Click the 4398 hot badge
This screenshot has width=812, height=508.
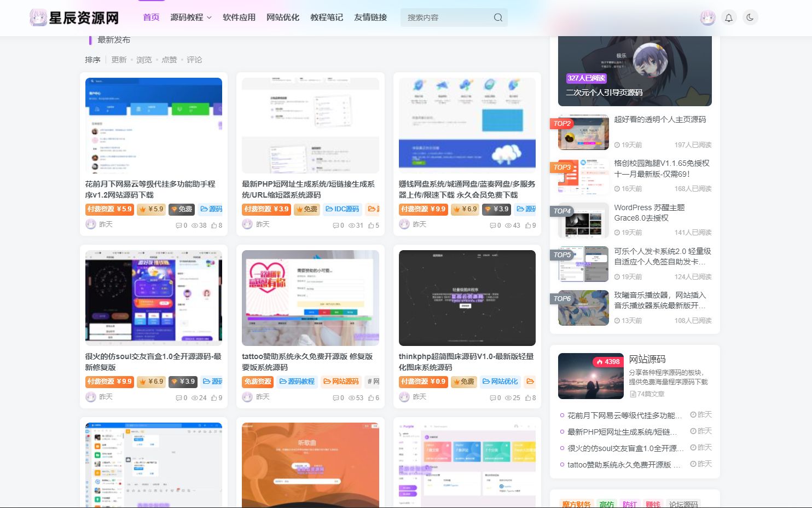608,362
